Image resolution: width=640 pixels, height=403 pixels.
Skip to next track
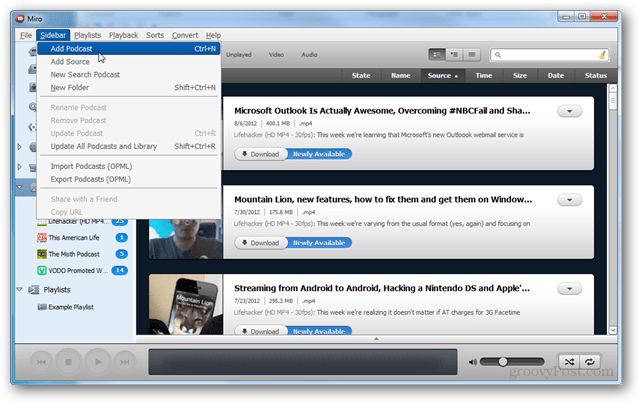(125, 362)
